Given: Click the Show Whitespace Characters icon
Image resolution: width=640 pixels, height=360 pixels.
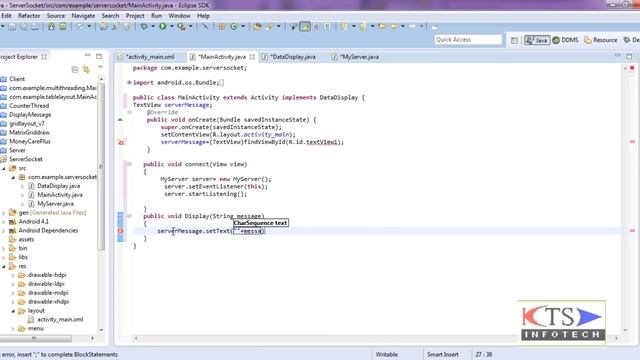Looking at the screenshot, I should click(327, 27).
